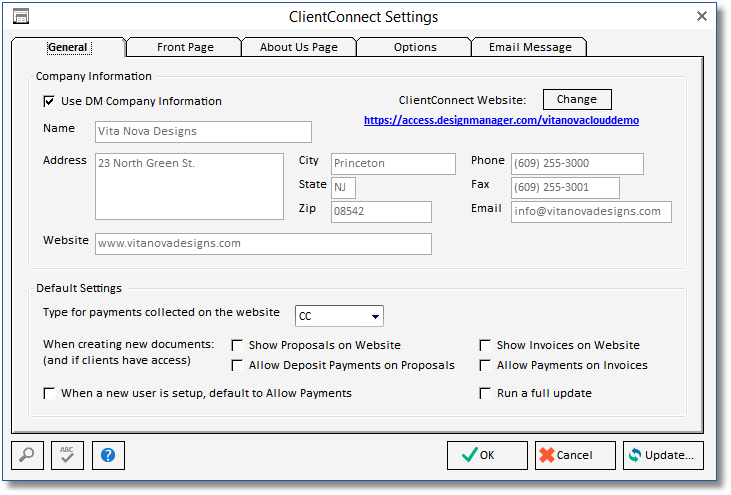Switch to the Front Page tab
The height and width of the screenshot is (495, 731).
tap(185, 47)
